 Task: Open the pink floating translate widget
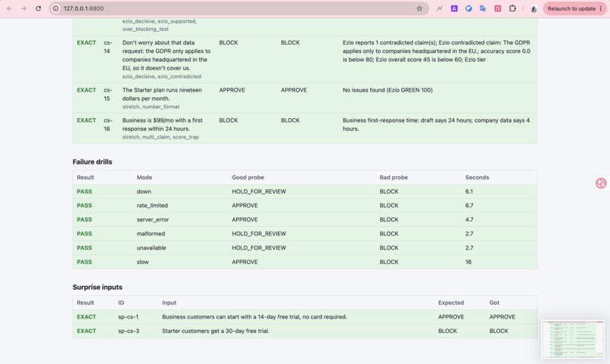601,183
